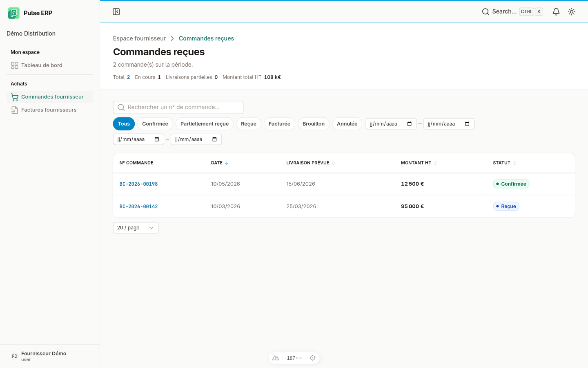Filter by Partiellement reçue status
The height and width of the screenshot is (368, 588).
(205, 124)
